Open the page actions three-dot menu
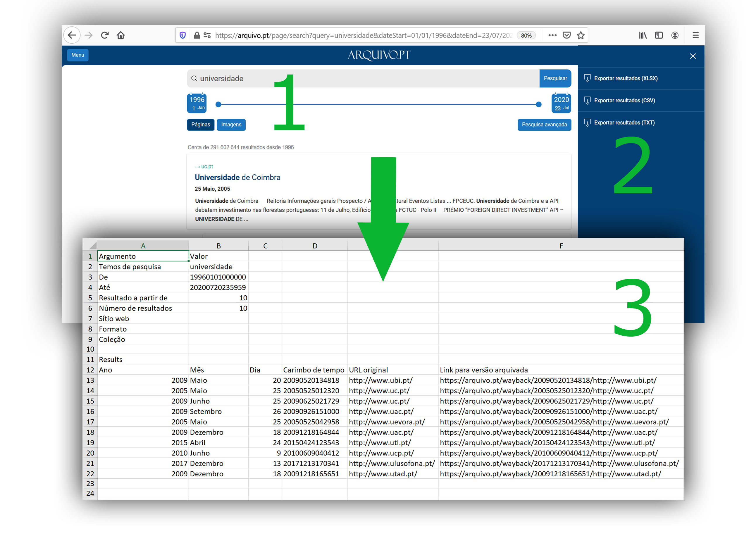Image resolution: width=756 pixels, height=536 pixels. [552, 35]
